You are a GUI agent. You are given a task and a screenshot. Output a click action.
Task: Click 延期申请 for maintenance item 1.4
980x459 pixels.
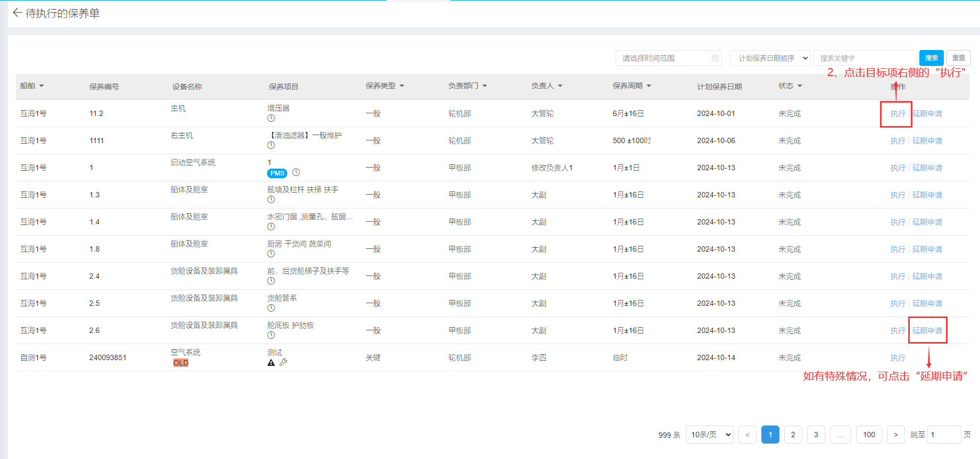coord(927,222)
